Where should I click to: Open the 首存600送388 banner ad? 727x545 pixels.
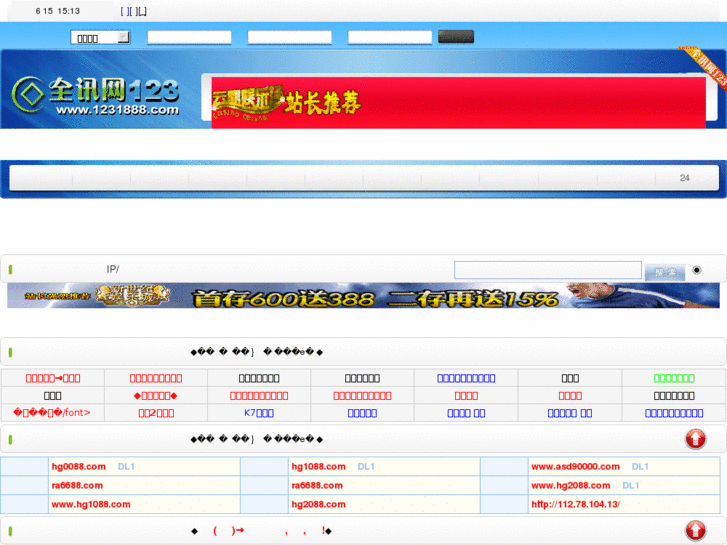pyautogui.click(x=363, y=295)
